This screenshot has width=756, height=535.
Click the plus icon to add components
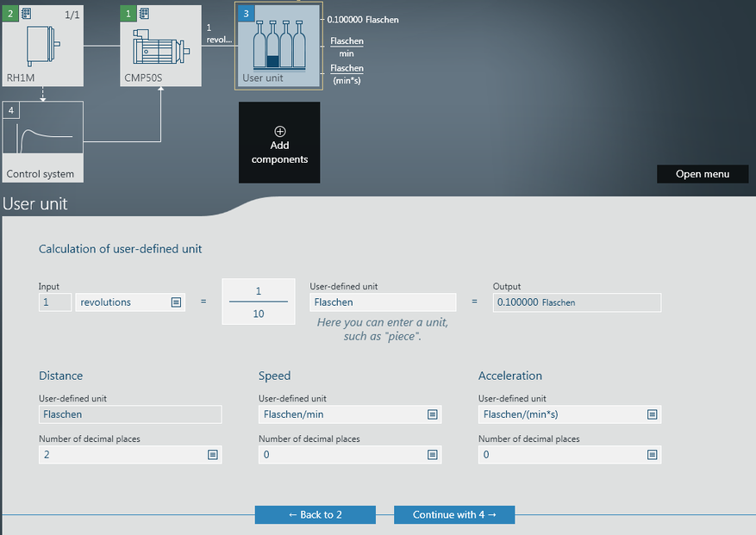point(279,132)
